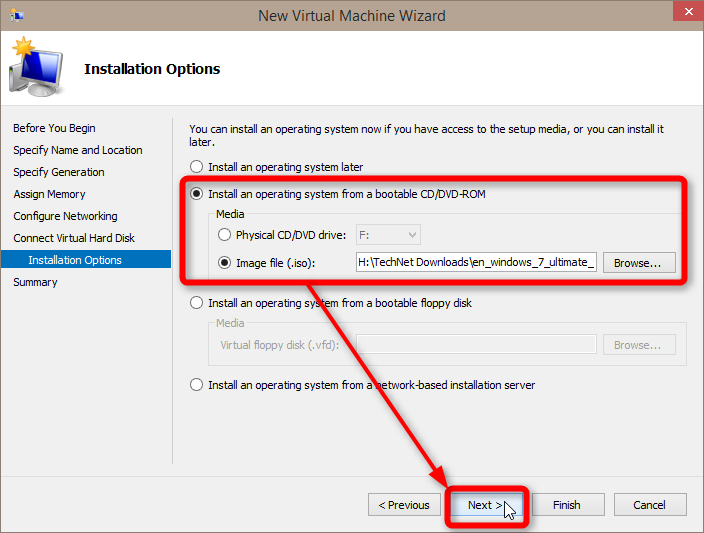Click the Installation Options heading
This screenshot has height=533, width=704.
[x=152, y=69]
